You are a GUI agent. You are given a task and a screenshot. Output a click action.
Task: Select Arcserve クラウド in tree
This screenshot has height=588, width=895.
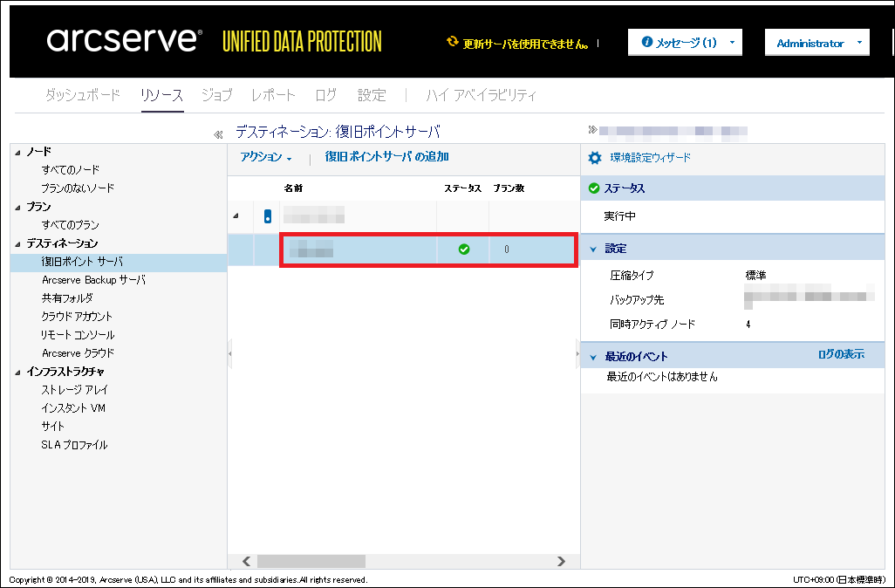(79, 352)
